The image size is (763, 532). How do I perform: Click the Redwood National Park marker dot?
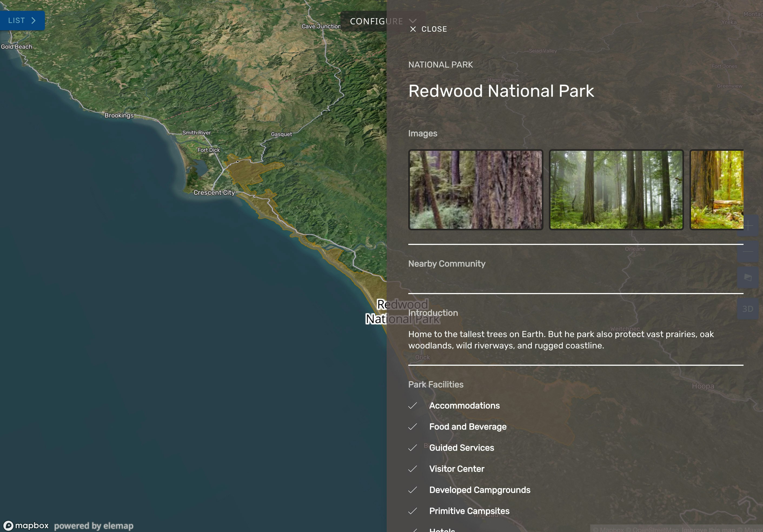tap(238, 161)
